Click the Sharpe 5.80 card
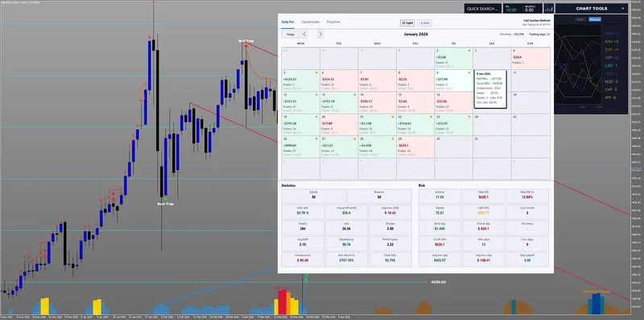 coord(390,228)
